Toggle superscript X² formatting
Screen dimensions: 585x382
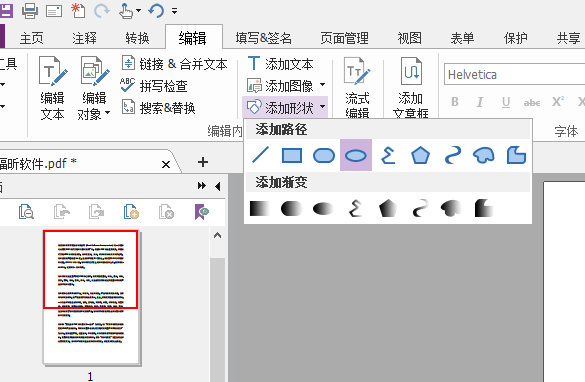pyautogui.click(x=558, y=101)
